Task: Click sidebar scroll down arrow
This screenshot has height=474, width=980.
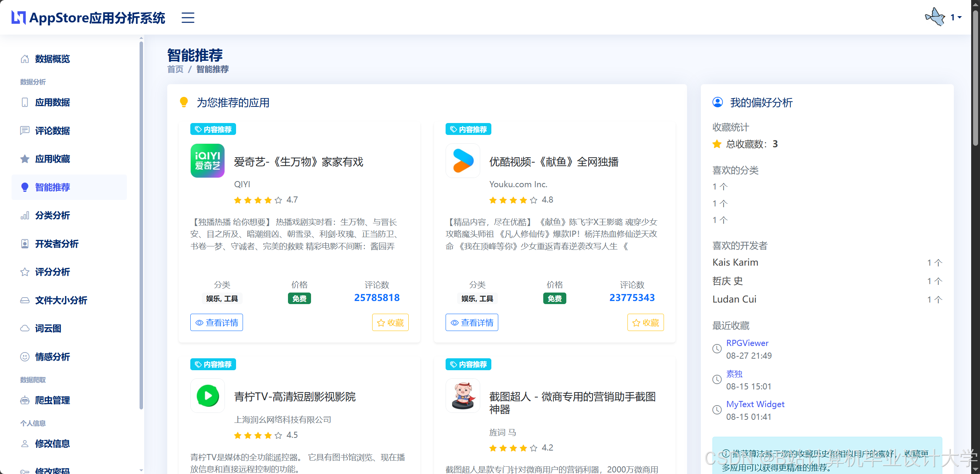Action: (141, 470)
